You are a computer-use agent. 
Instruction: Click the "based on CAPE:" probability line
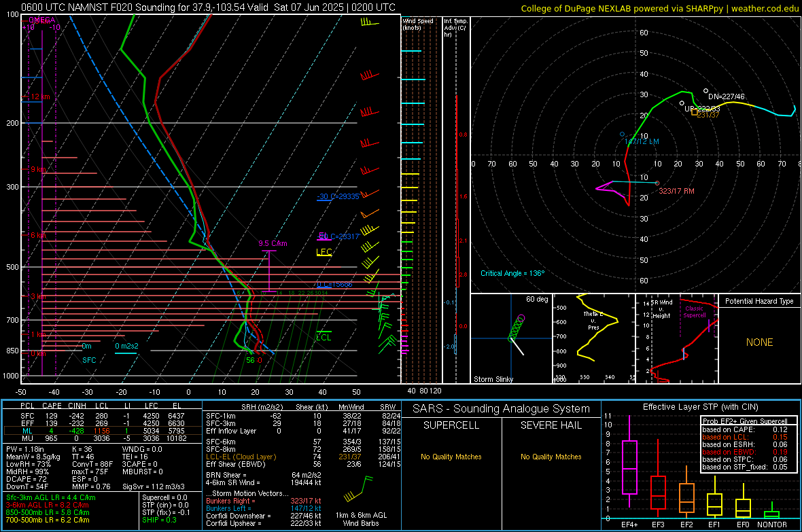pos(745,429)
